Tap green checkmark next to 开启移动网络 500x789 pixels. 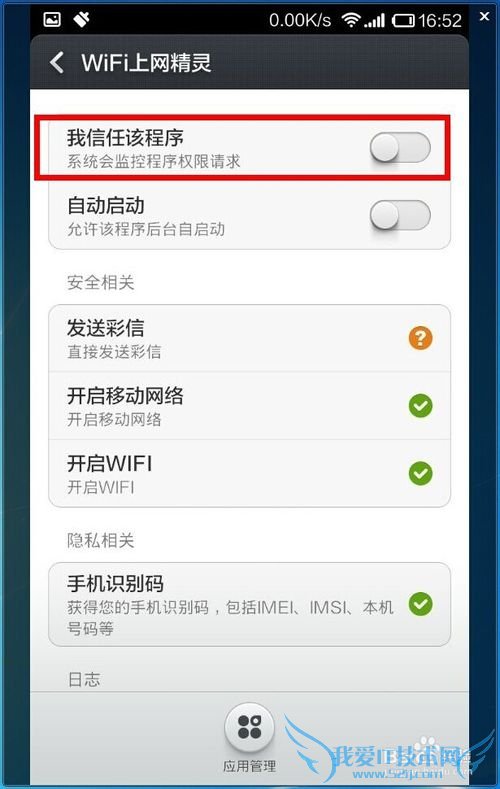(x=421, y=406)
